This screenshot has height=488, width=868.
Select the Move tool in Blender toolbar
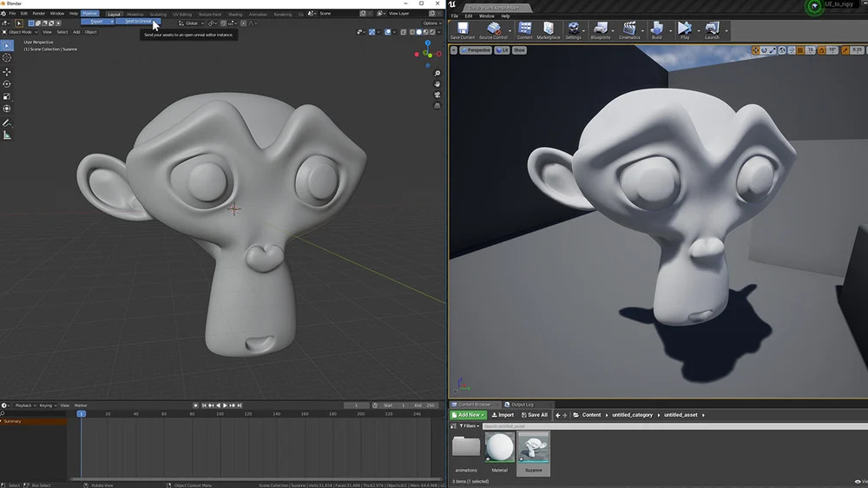click(x=7, y=71)
